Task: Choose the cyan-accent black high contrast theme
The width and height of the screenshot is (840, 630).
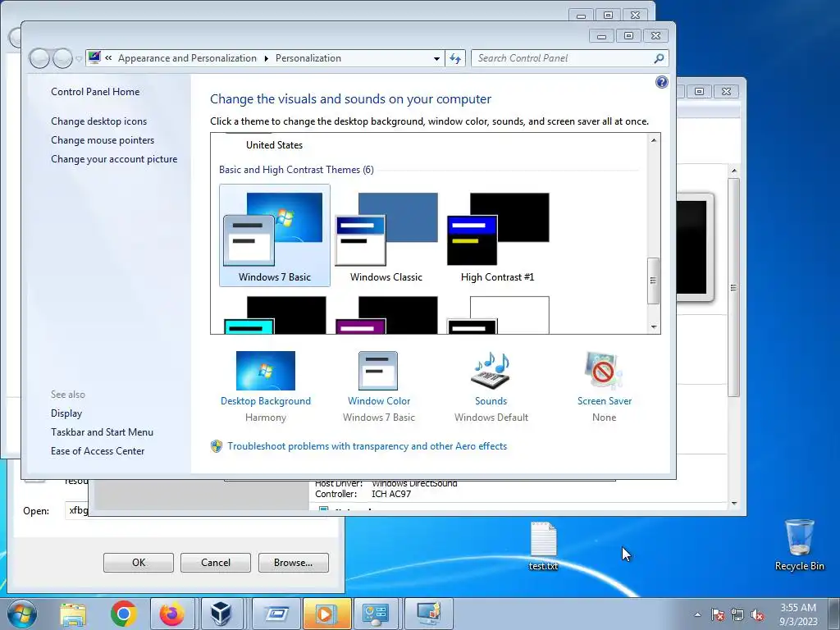Action: (x=275, y=315)
